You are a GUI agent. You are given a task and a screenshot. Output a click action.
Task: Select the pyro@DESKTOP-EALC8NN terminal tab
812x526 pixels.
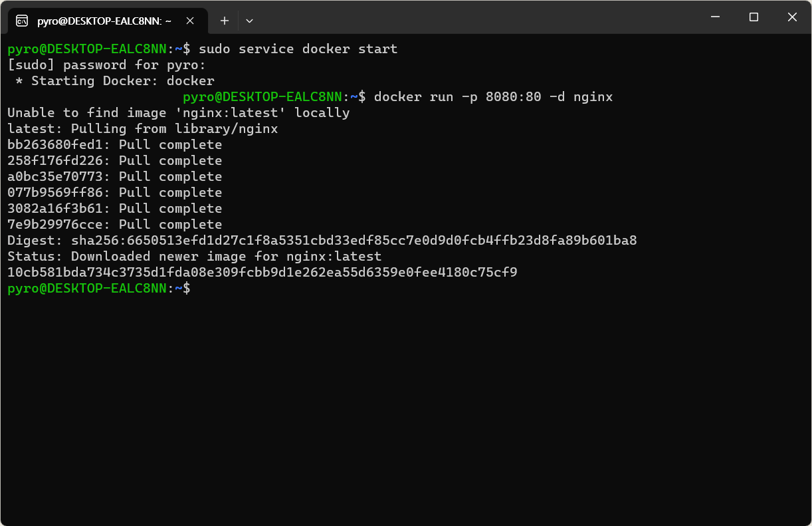point(106,21)
